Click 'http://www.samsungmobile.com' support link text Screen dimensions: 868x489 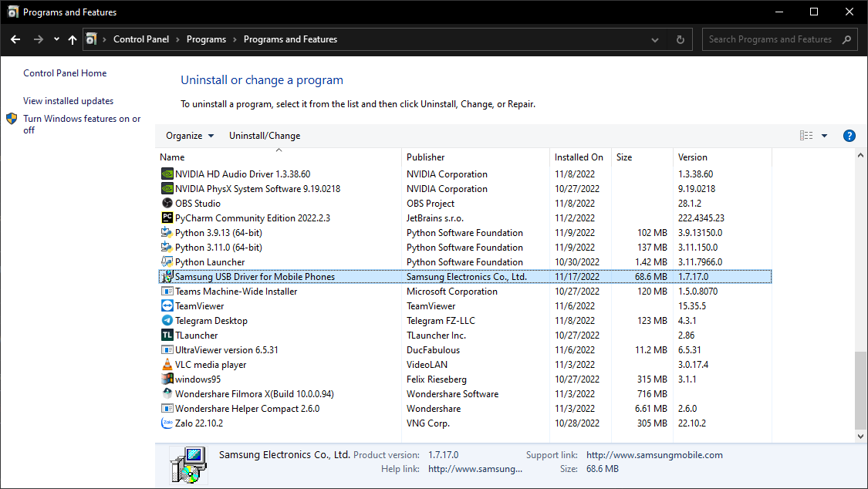pyautogui.click(x=654, y=455)
